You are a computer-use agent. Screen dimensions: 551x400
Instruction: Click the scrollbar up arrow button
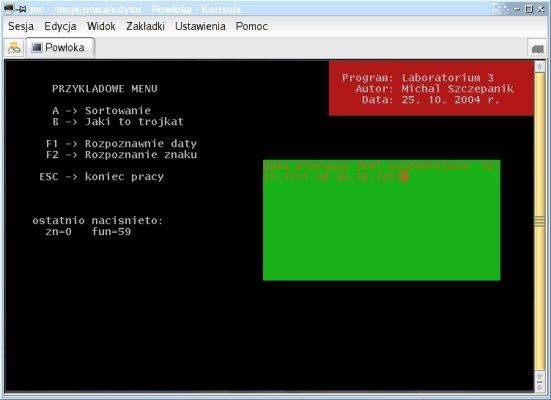click(x=539, y=66)
